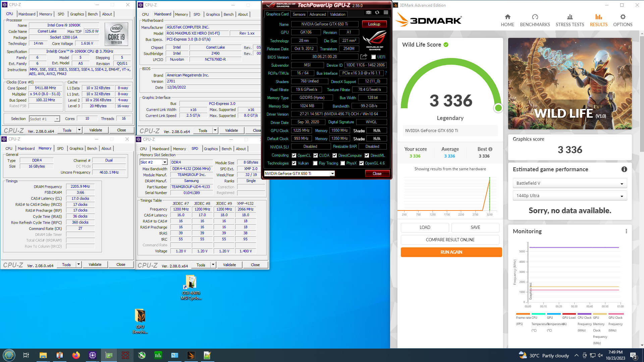Click the Tools dropdown arrow in the Memory tab window
Image resolution: width=644 pixels, height=362 pixels.
click(x=78, y=264)
